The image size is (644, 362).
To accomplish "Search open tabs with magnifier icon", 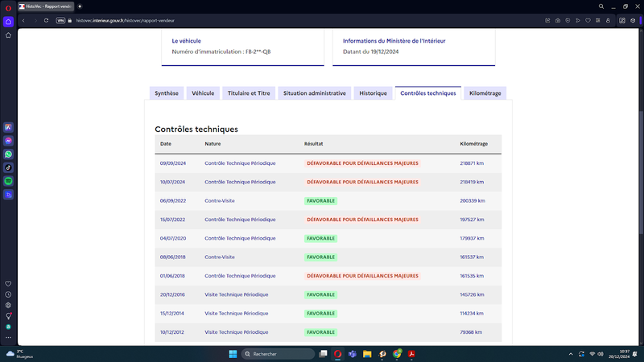I will [601, 6].
